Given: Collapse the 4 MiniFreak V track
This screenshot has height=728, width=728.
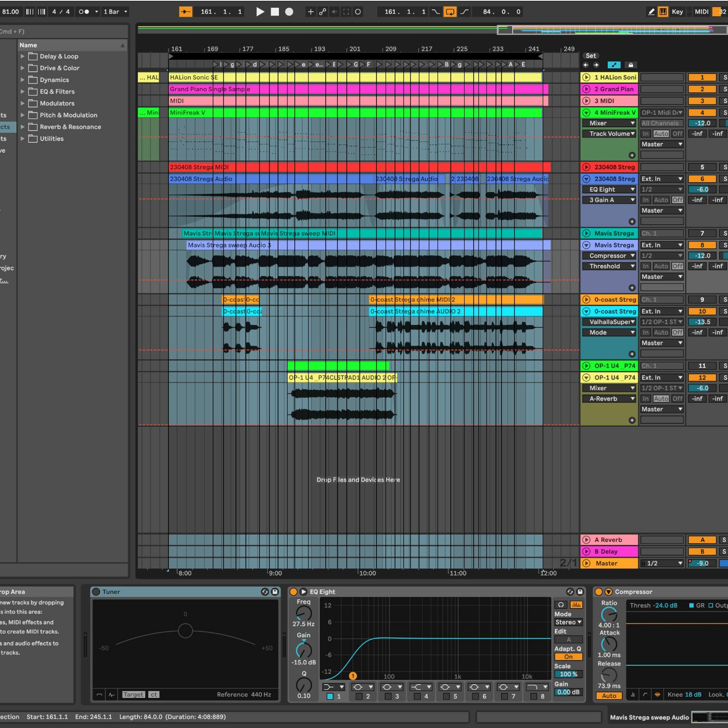Looking at the screenshot, I should coord(586,113).
